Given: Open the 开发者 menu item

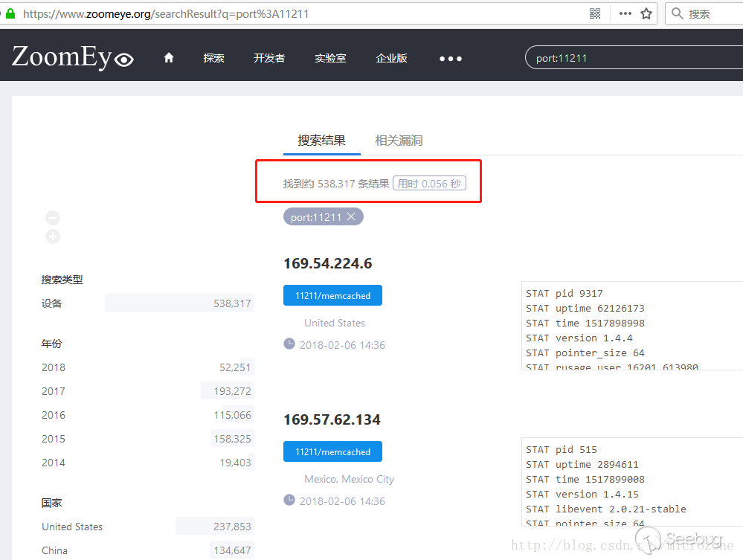Looking at the screenshot, I should pyautogui.click(x=269, y=58).
